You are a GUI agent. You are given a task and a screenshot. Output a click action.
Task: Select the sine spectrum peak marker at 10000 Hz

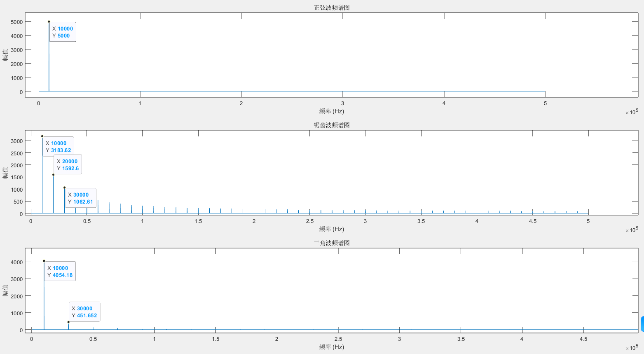point(49,21)
